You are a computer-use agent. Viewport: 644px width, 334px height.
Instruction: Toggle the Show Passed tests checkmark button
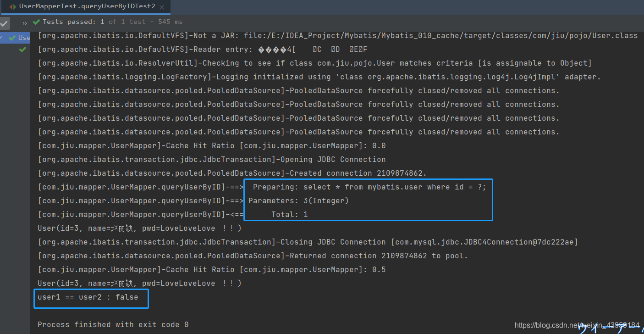[5, 23]
